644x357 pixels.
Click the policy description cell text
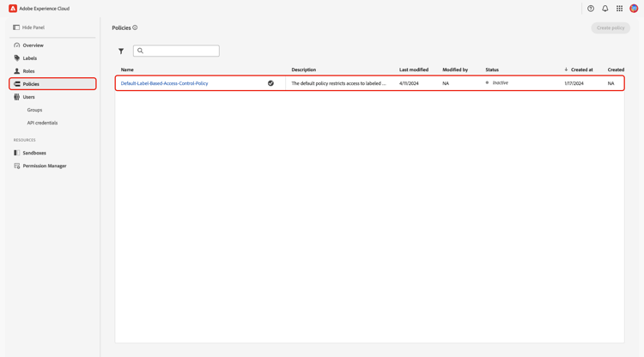(339, 83)
